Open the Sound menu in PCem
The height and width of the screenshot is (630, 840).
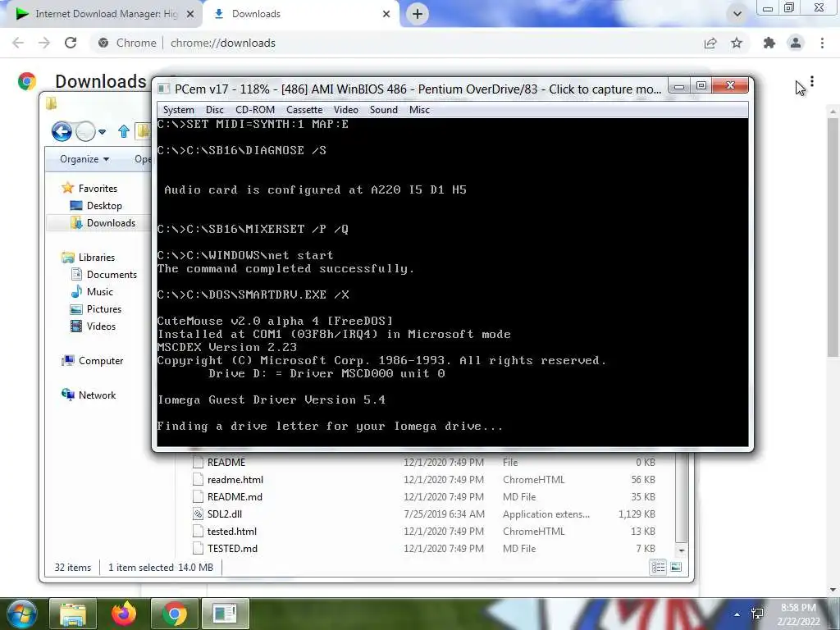(x=384, y=110)
